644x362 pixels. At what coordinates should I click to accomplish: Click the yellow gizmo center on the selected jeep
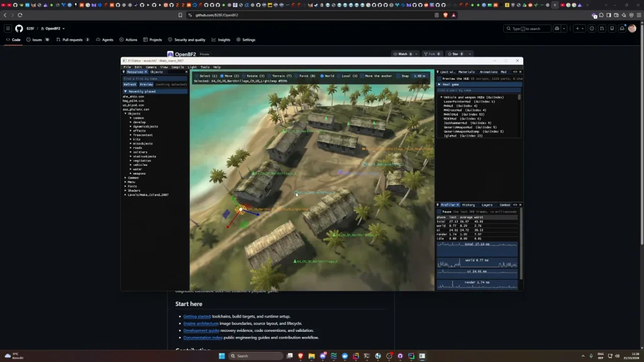(x=241, y=209)
